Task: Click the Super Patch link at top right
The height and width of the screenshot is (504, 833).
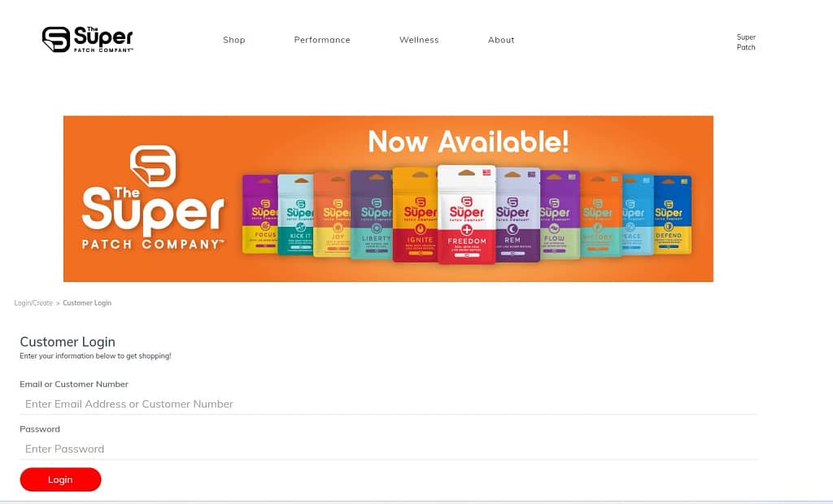Action: click(746, 42)
